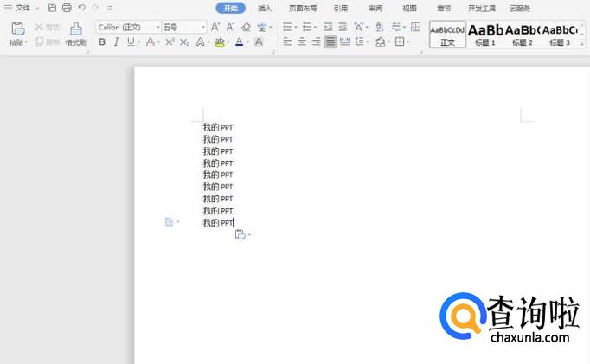Click the paste options icon below text

pyautogui.click(x=240, y=234)
